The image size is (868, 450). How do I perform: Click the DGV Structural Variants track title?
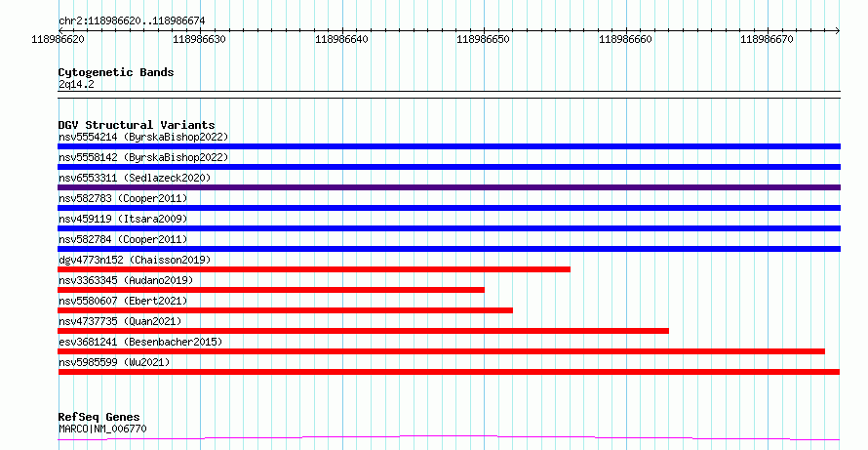coord(137,125)
